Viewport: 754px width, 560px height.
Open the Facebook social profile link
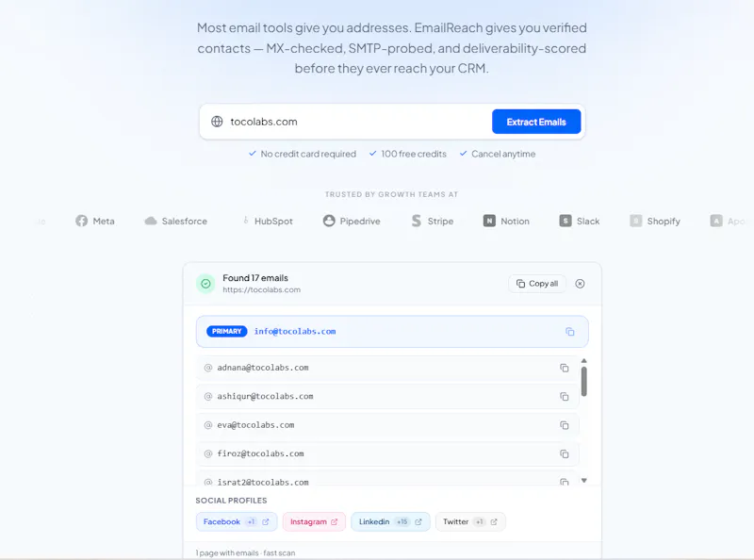(237, 522)
